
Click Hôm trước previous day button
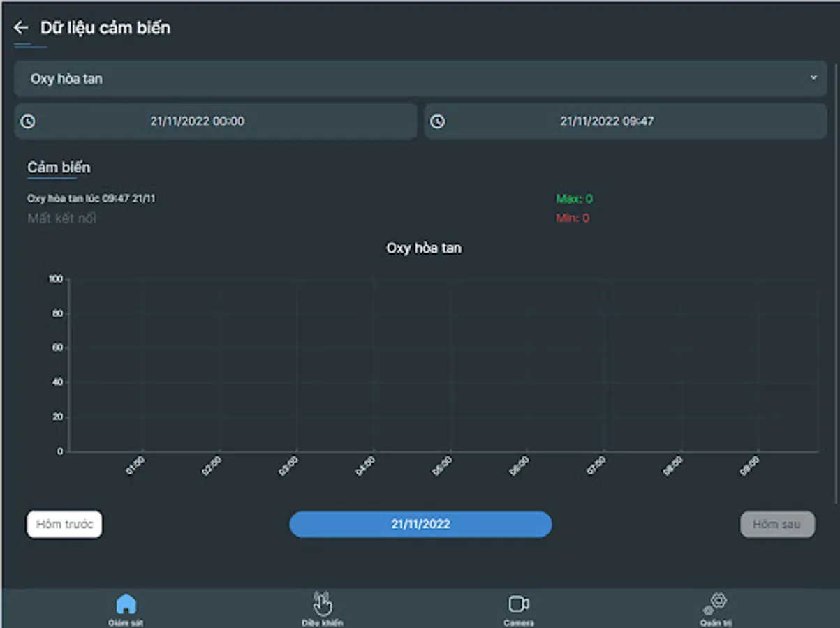(x=64, y=524)
